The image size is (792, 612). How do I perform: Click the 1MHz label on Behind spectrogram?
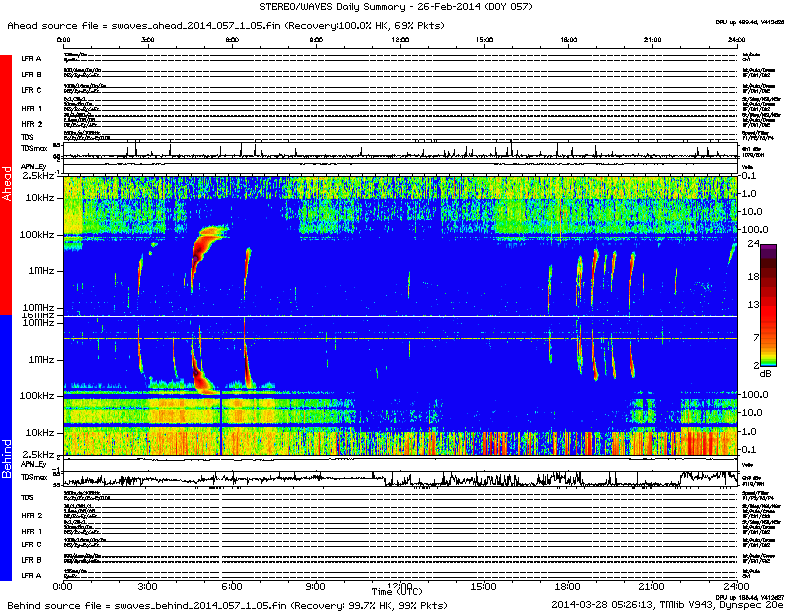tap(41, 360)
